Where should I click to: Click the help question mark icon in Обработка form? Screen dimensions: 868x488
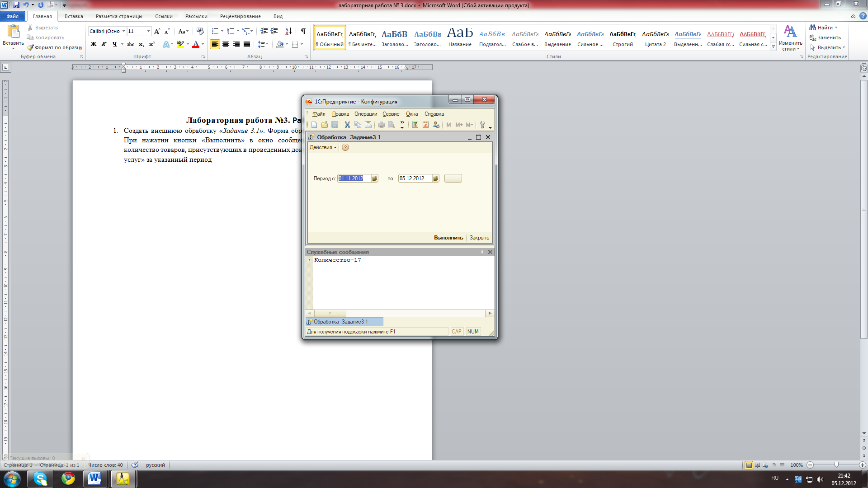[345, 148]
